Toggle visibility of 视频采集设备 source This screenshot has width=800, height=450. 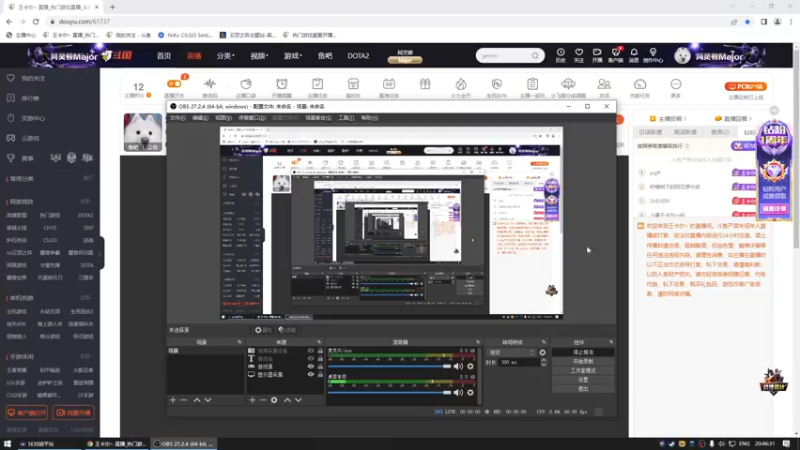tap(311, 351)
